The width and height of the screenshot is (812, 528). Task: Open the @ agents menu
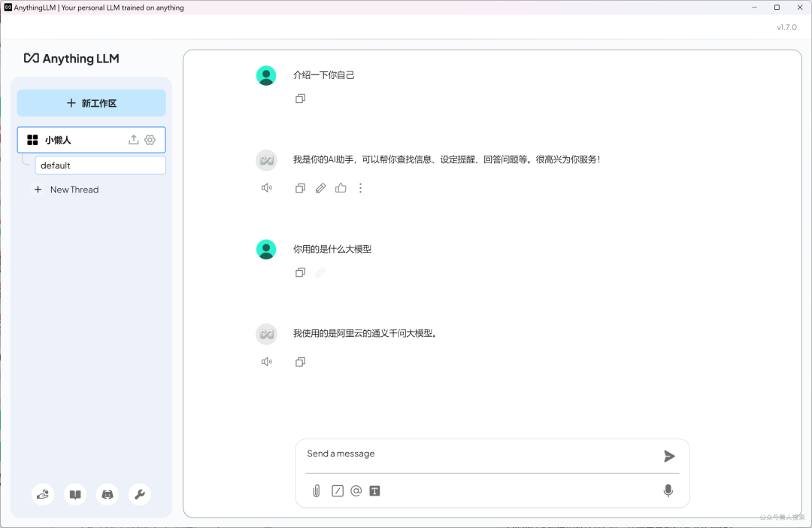click(x=356, y=490)
